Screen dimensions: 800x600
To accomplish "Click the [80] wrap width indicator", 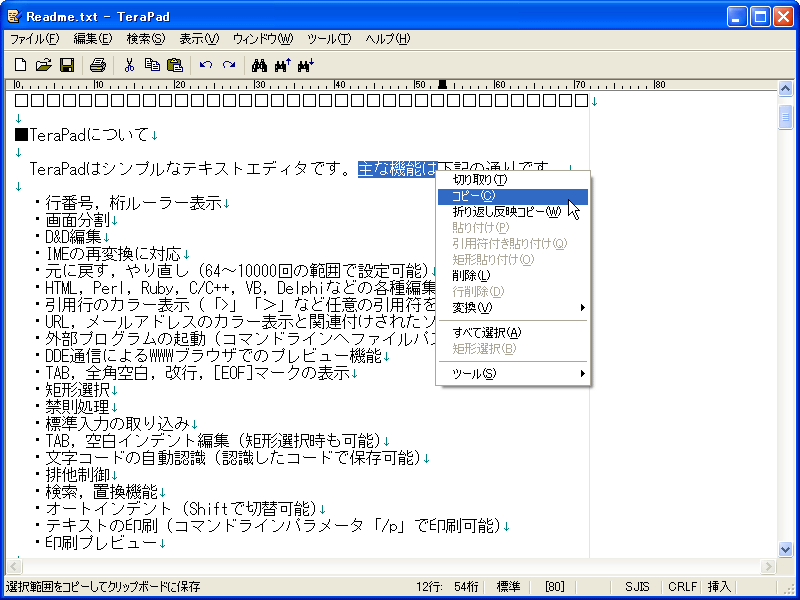I will [555, 587].
